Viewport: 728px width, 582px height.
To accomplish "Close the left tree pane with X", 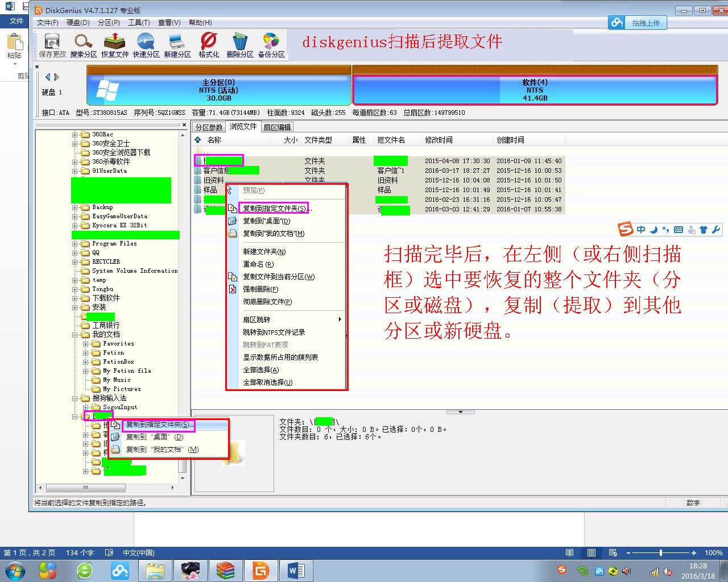I will [x=184, y=124].
